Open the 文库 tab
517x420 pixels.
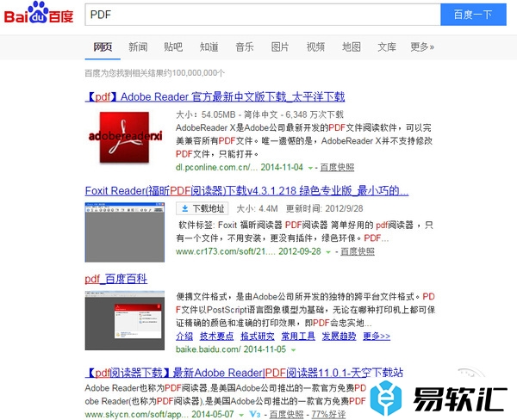[x=387, y=47]
